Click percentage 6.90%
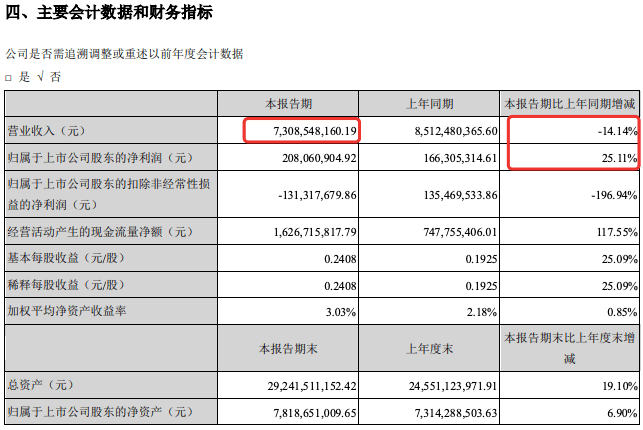643x430 pixels. point(622,413)
